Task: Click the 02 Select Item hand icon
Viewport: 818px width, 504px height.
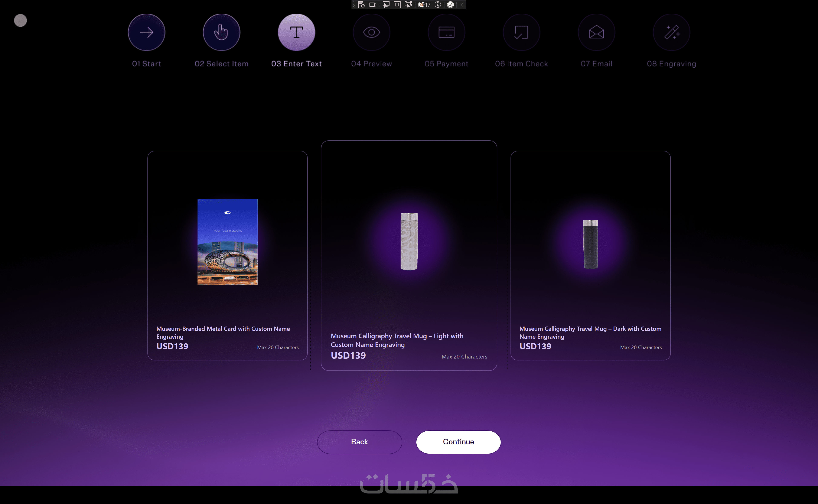Action: tap(221, 32)
